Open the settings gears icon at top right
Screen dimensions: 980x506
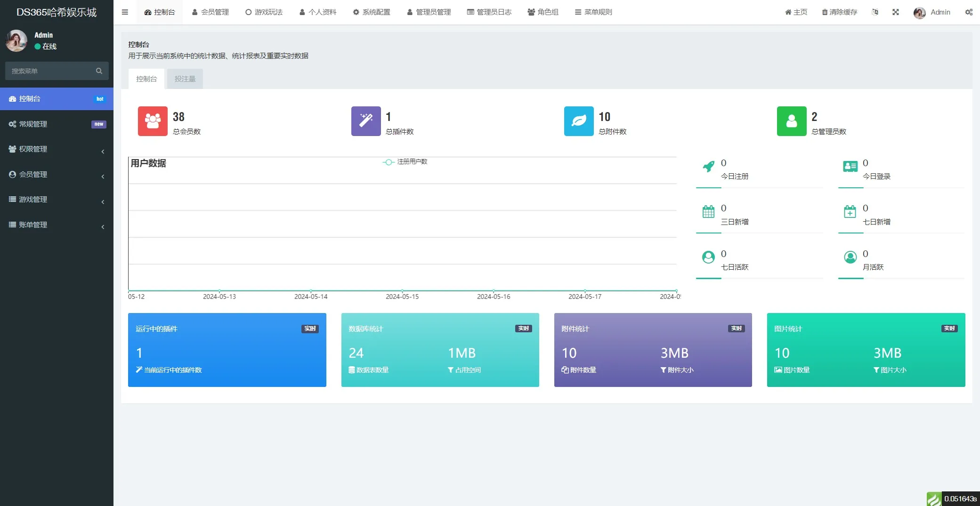pyautogui.click(x=968, y=12)
